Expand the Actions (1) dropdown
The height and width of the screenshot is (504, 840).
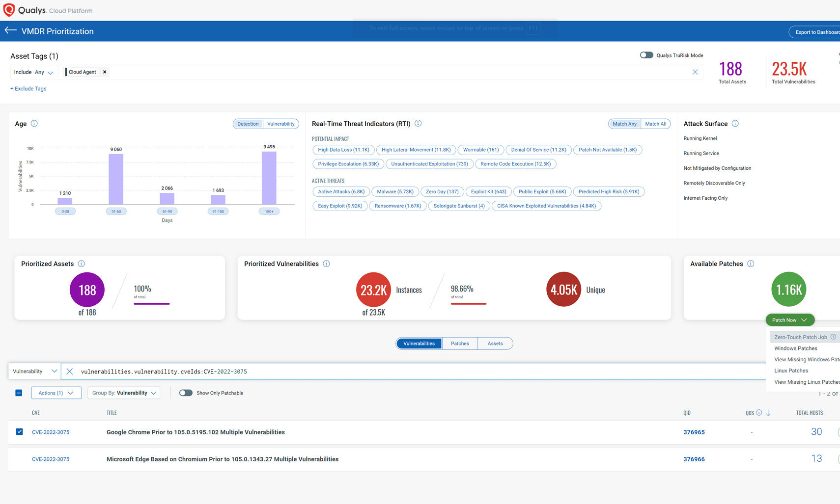[56, 393]
